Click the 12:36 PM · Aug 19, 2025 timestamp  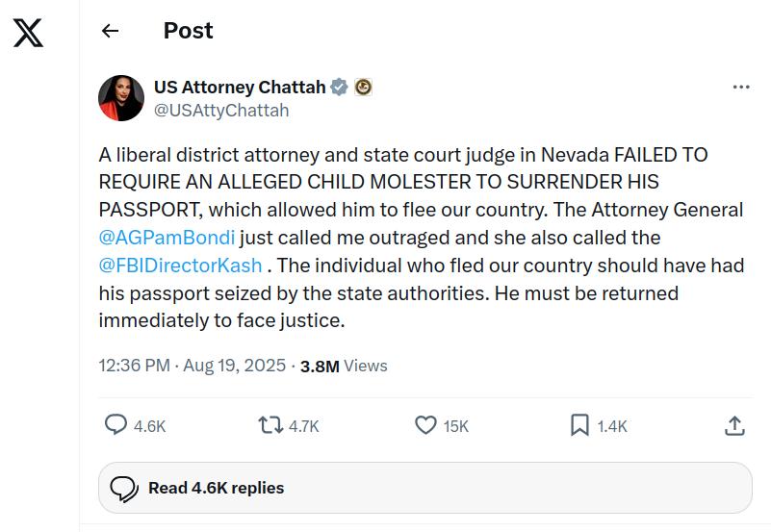[193, 366]
